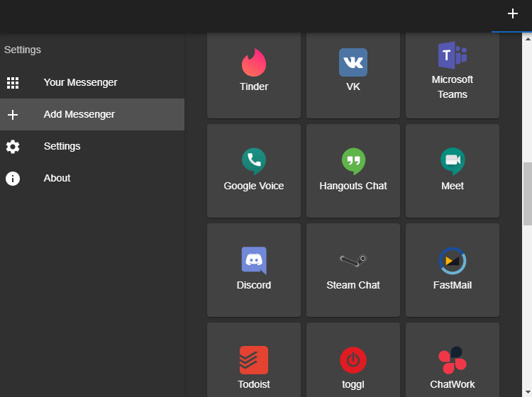This screenshot has width=532, height=397.
Task: Click the toggl power icon
Action: pos(353,360)
